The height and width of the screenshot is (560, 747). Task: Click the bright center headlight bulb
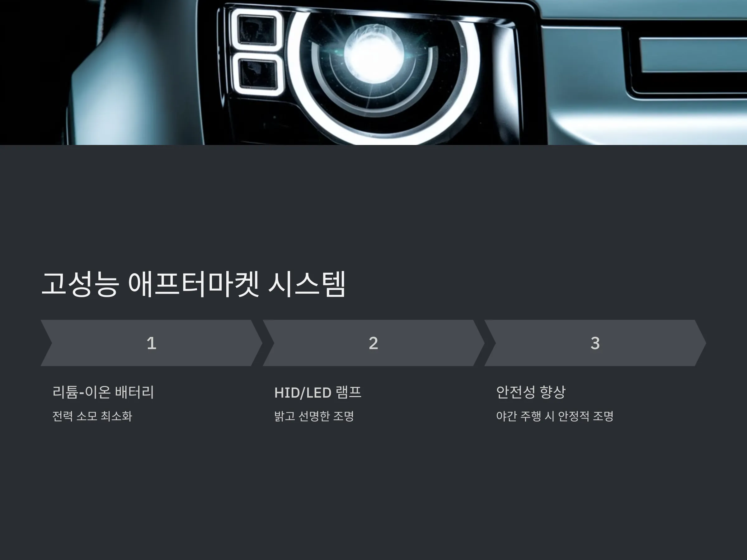pyautogui.click(x=374, y=54)
